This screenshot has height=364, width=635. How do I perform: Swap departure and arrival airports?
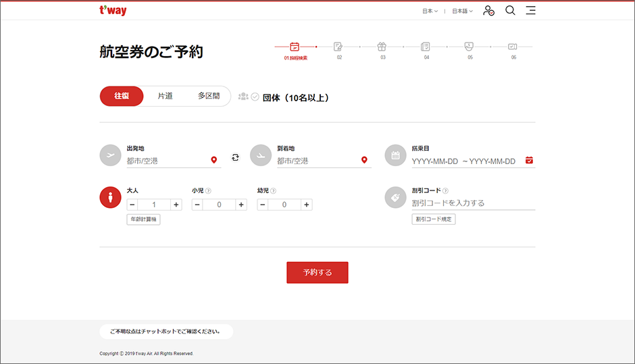[x=235, y=157]
